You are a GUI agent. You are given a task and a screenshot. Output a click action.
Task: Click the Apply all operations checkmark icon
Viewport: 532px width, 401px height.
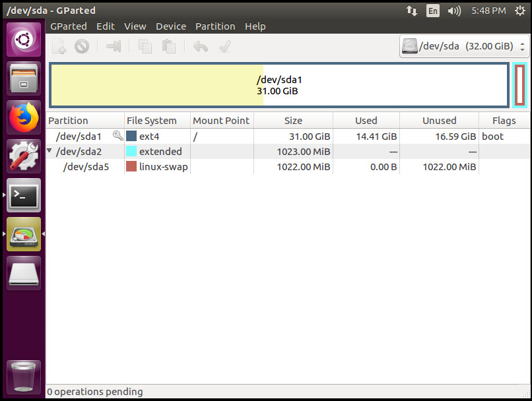[x=224, y=46]
